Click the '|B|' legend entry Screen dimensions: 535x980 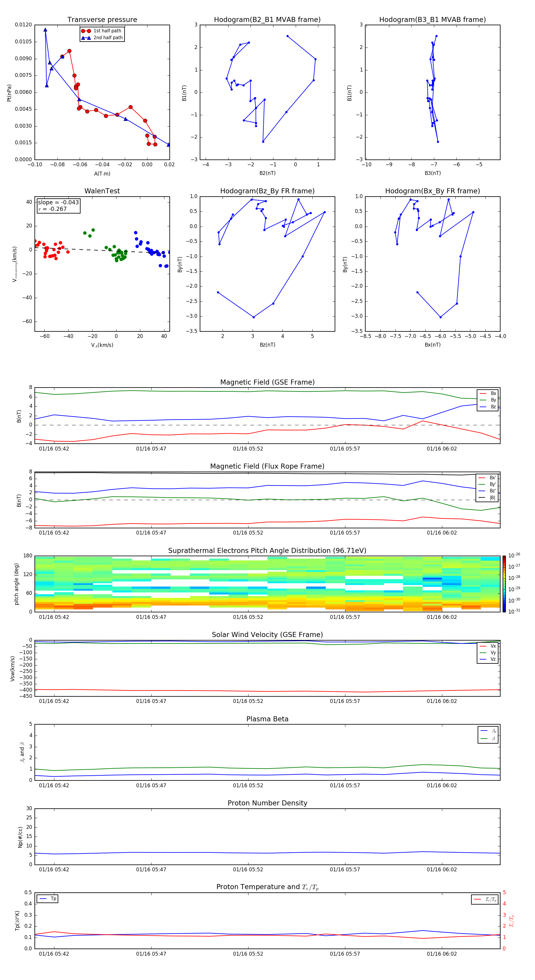click(488, 498)
